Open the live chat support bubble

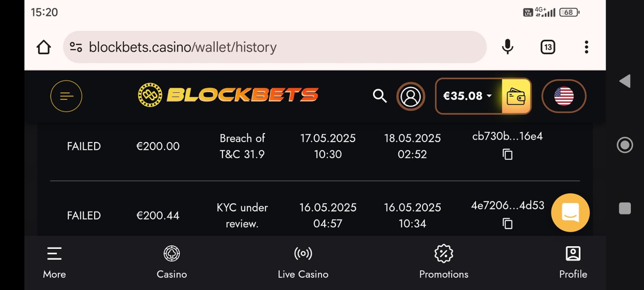point(570,213)
